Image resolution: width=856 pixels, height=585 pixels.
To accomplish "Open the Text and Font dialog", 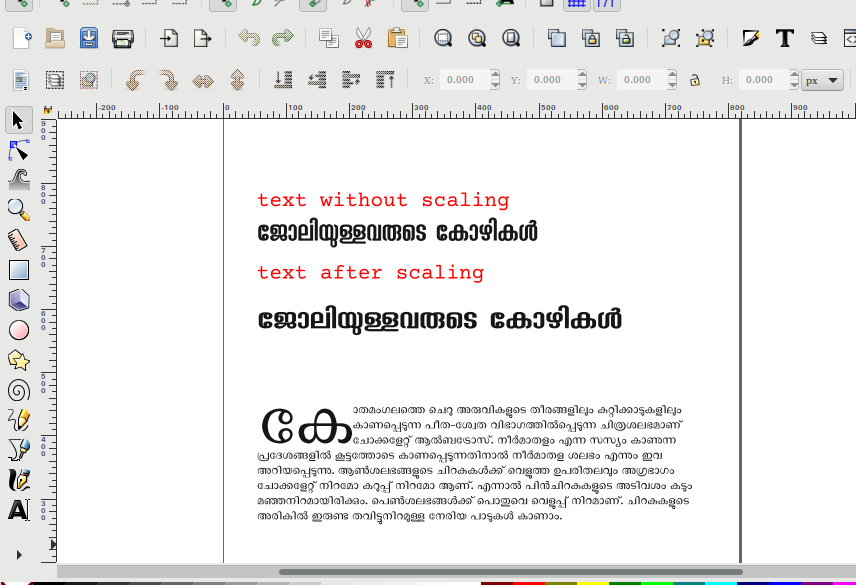I will (x=785, y=39).
